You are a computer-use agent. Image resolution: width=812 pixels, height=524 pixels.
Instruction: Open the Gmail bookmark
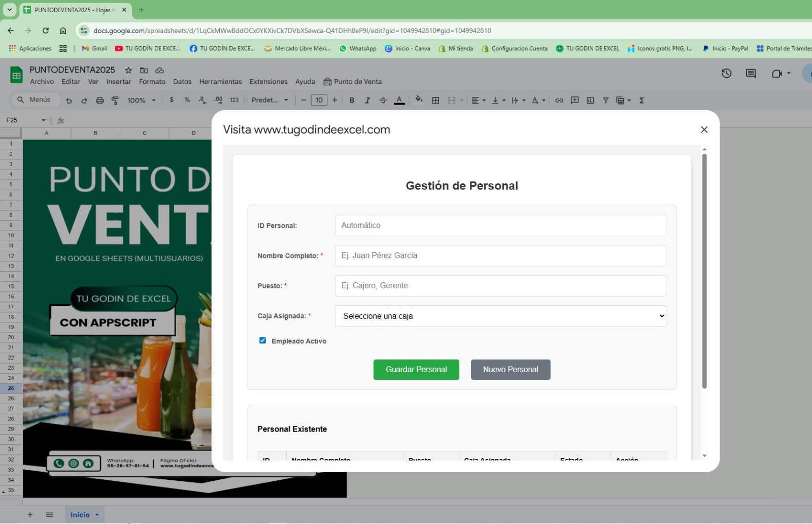(94, 48)
